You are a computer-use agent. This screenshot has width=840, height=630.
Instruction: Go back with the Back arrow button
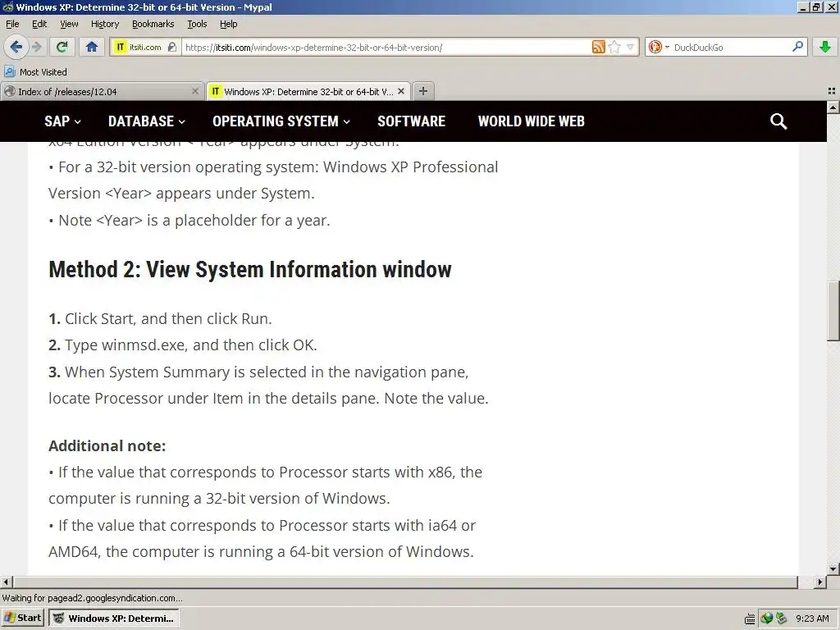16,47
